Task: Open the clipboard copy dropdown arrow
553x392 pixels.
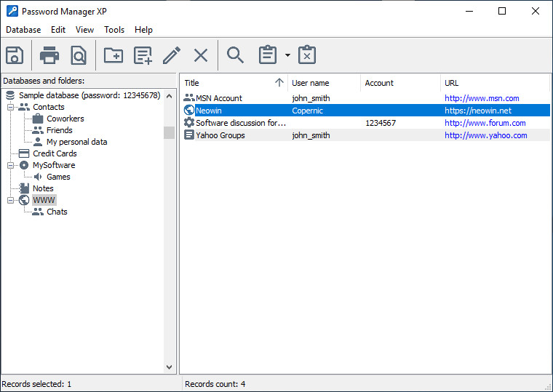Action: [x=287, y=55]
